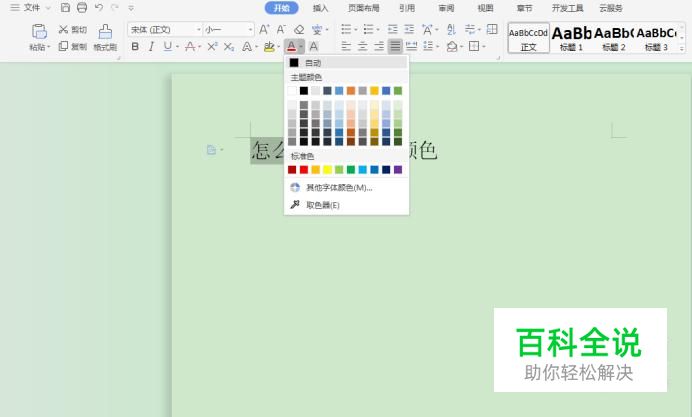Screen dimensions: 692x417
Task: Toggle Bold formatting
Action: 135,46
